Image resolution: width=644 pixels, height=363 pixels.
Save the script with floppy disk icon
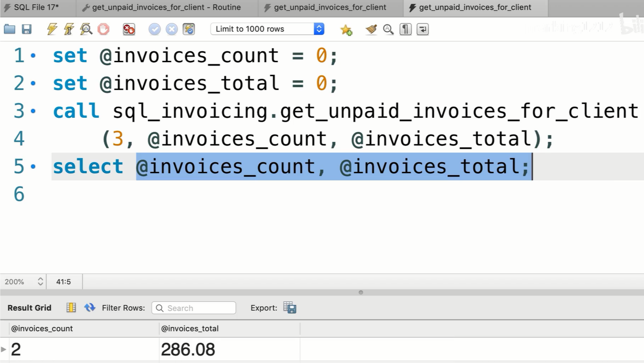[26, 29]
